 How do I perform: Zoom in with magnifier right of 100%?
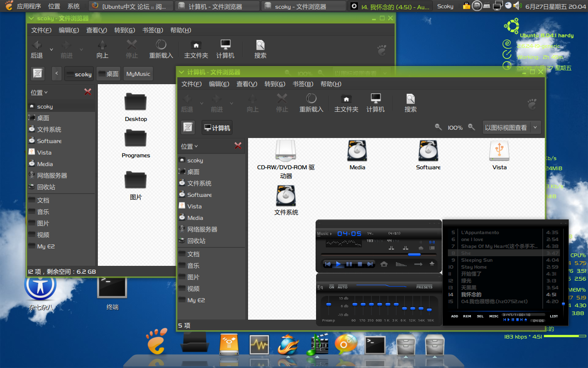coord(471,127)
